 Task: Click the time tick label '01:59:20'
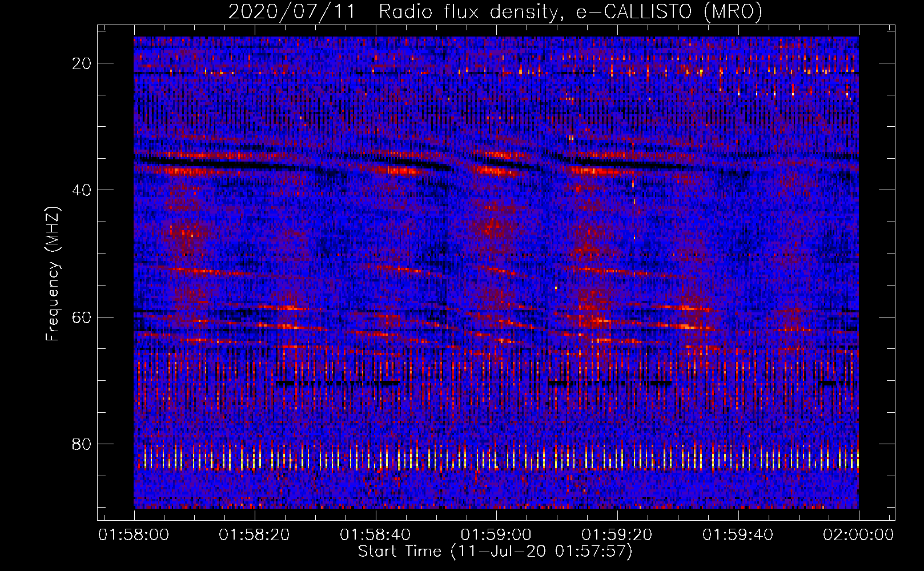pyautogui.click(x=617, y=535)
